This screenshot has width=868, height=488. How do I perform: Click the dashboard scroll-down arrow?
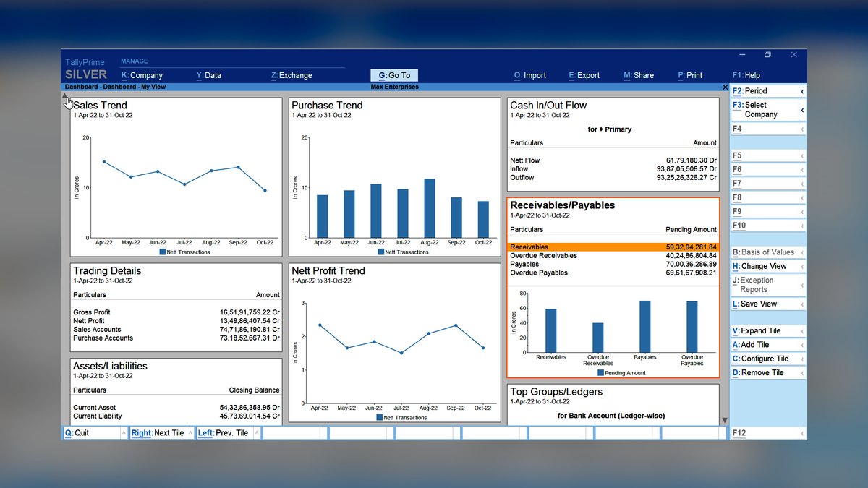pyautogui.click(x=725, y=421)
